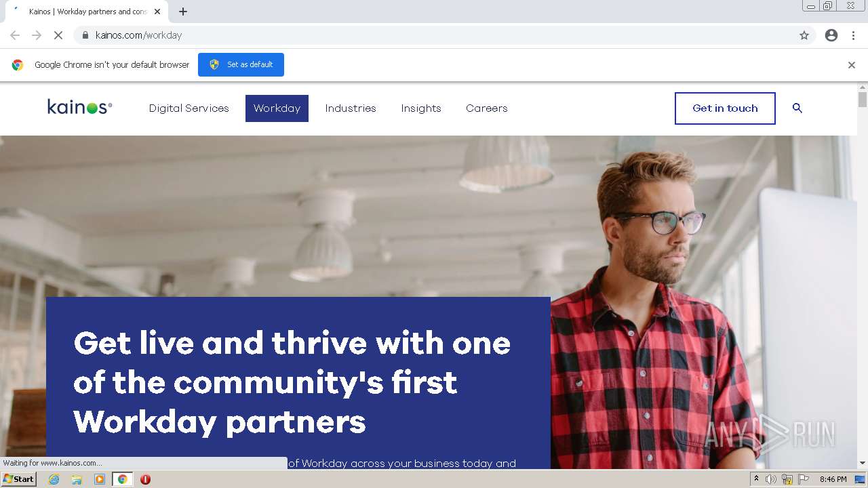The width and height of the screenshot is (868, 488).
Task: Click the Kainos logo
Action: 79,106
